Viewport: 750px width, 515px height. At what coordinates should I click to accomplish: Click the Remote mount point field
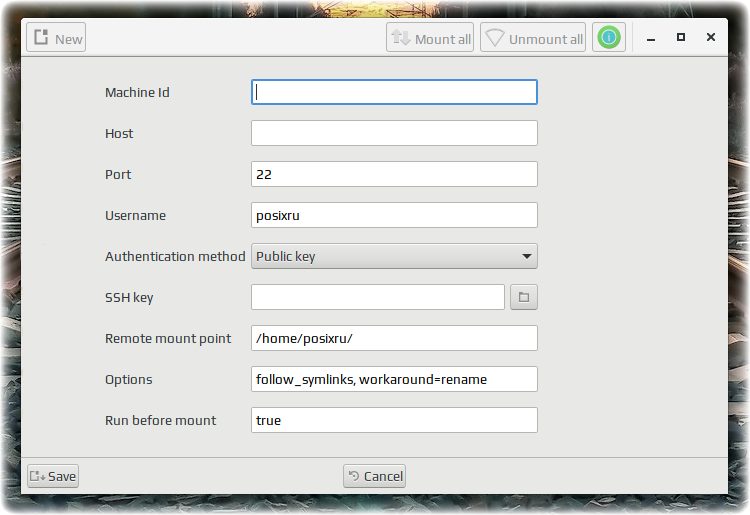(x=394, y=339)
